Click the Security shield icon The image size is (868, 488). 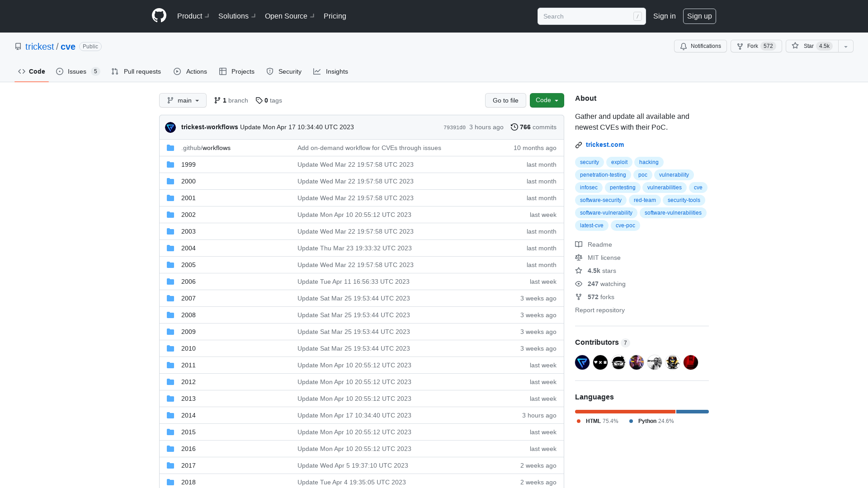pyautogui.click(x=270, y=71)
